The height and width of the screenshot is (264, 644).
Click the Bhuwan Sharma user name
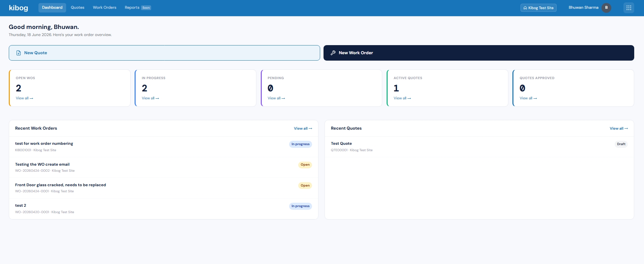pyautogui.click(x=583, y=7)
